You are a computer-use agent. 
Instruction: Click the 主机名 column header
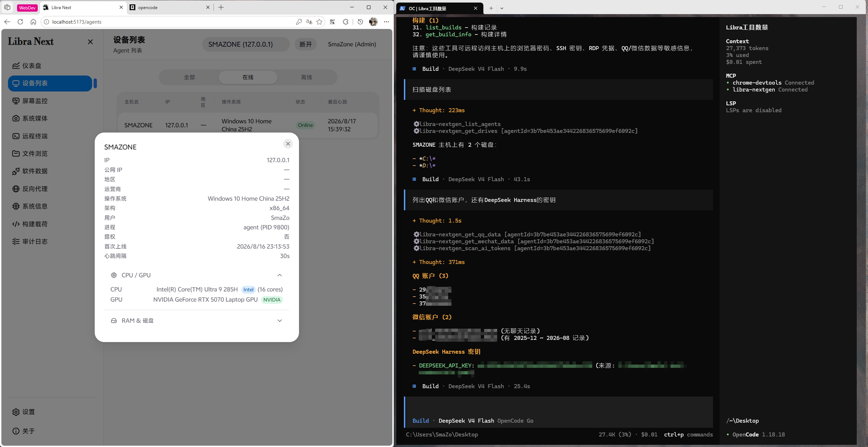pos(132,102)
